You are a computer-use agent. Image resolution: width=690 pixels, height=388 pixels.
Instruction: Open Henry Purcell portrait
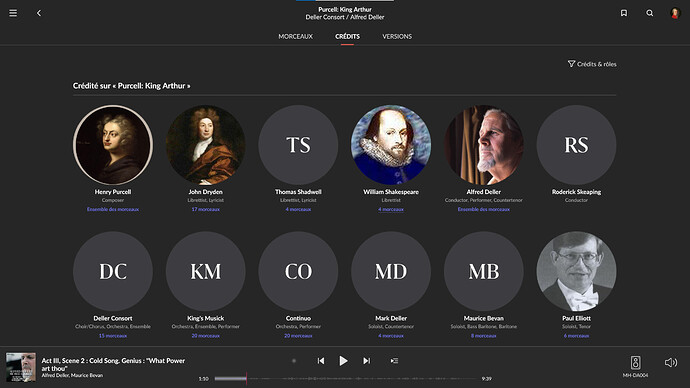pos(113,145)
